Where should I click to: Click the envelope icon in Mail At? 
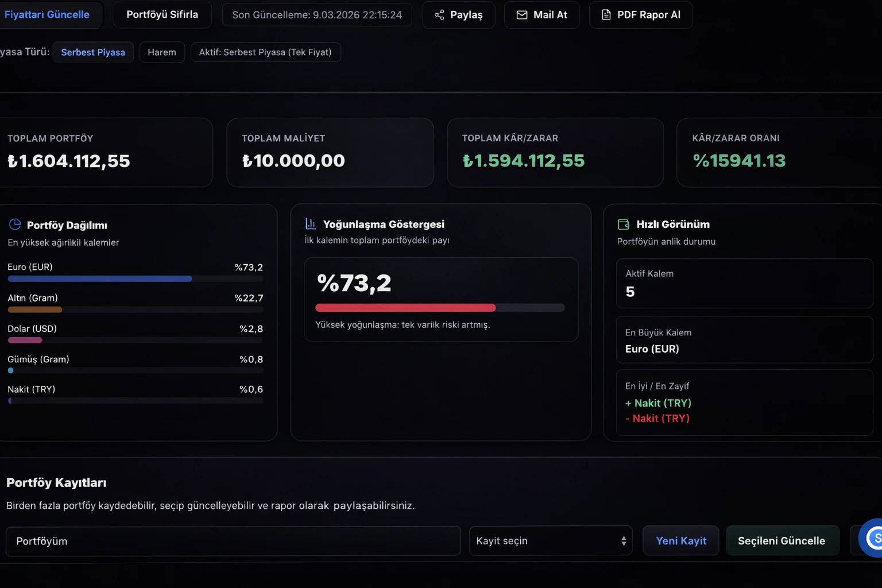click(x=522, y=15)
